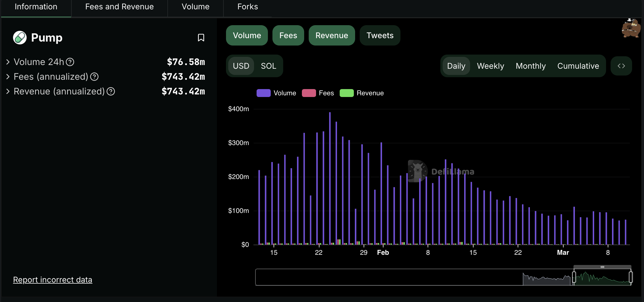Select USD denomination
Image resolution: width=644 pixels, height=302 pixels.
[241, 66]
